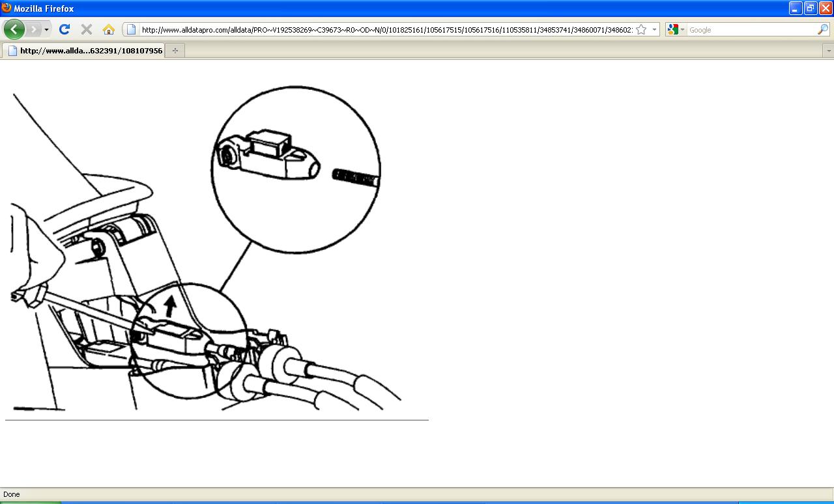Click the page identity icon in address bar

pyautogui.click(x=131, y=29)
